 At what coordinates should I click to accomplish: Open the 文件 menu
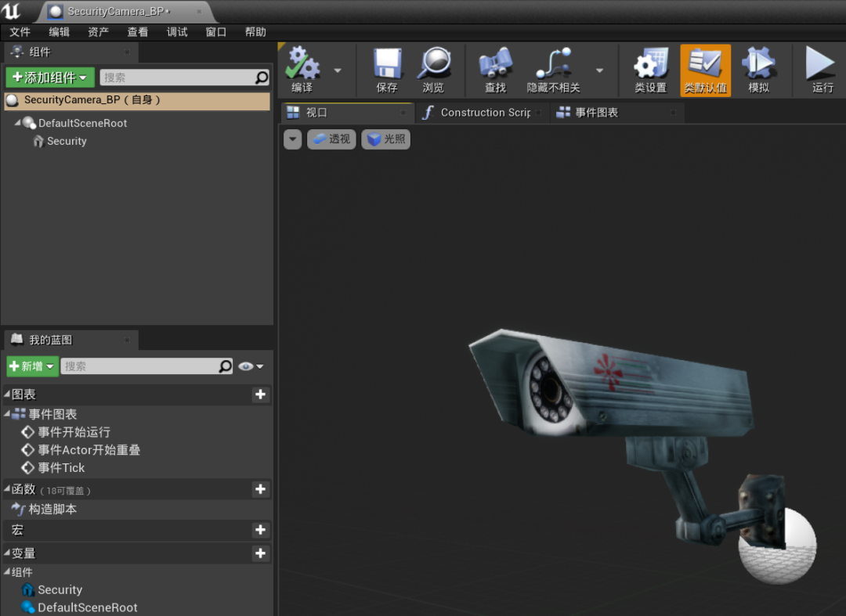[x=20, y=32]
